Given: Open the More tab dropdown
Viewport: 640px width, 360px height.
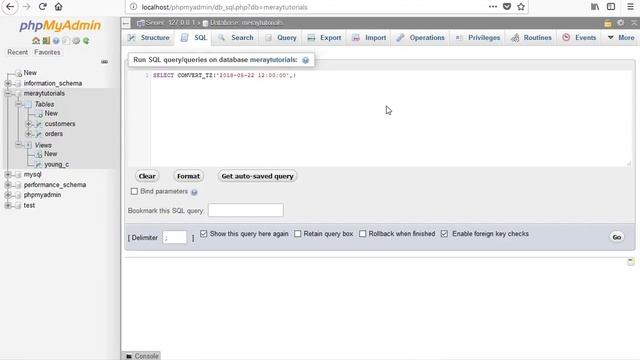Looking at the screenshot, I should click(x=621, y=38).
